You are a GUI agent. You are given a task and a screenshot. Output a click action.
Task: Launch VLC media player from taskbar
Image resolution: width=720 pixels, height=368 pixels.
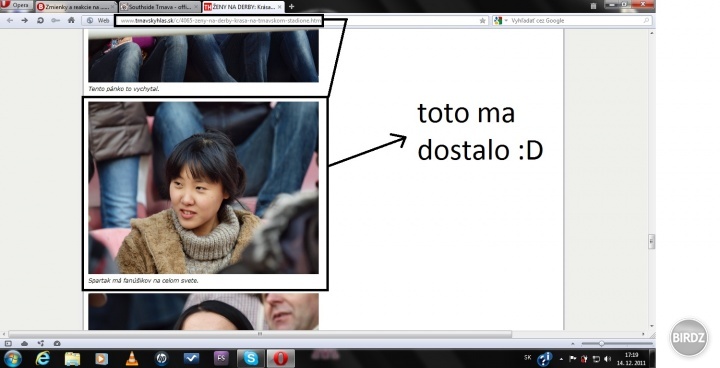pyautogui.click(x=132, y=358)
